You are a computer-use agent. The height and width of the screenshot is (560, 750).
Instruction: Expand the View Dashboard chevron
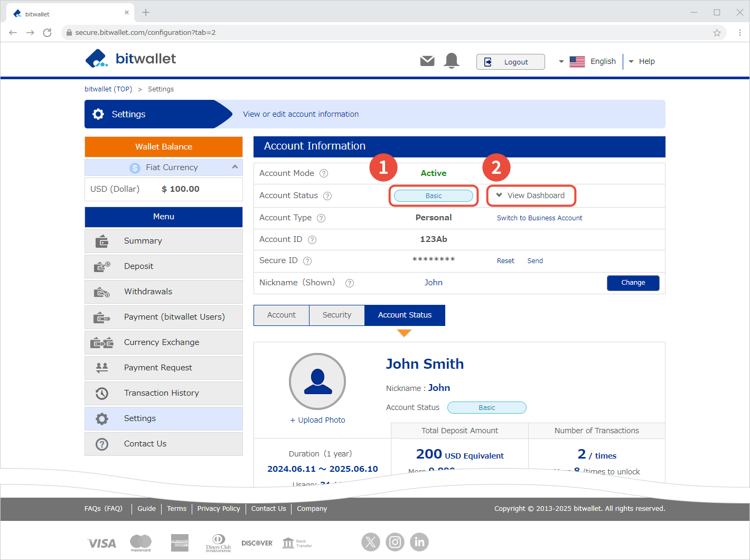tap(499, 195)
